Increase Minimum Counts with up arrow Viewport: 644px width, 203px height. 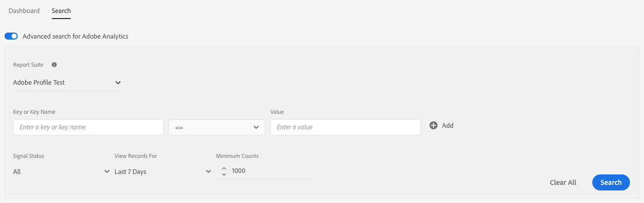point(224,168)
